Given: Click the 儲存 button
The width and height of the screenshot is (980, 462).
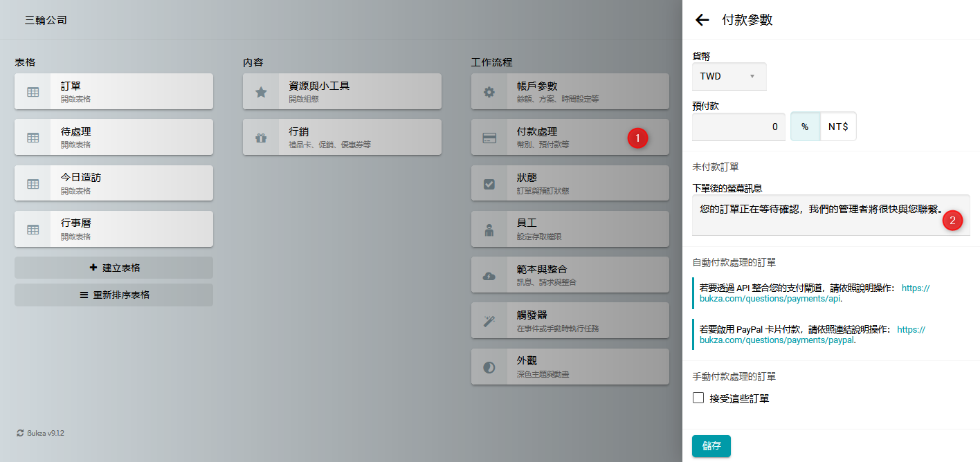Looking at the screenshot, I should tap(711, 446).
